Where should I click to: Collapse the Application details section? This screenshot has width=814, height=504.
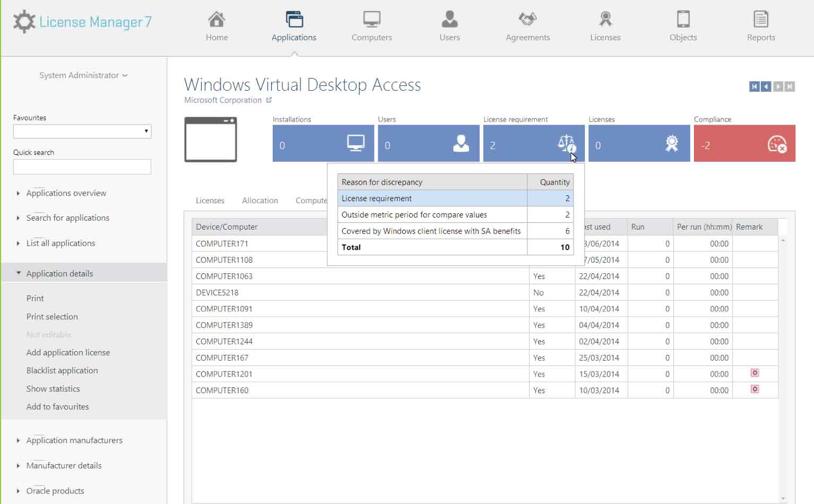coord(60,273)
